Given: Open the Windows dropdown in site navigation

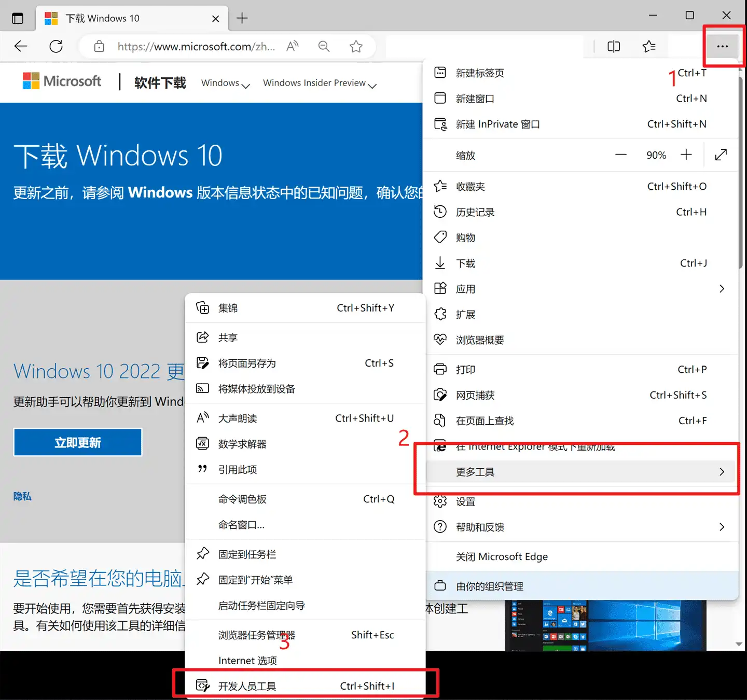Looking at the screenshot, I should coord(225,83).
